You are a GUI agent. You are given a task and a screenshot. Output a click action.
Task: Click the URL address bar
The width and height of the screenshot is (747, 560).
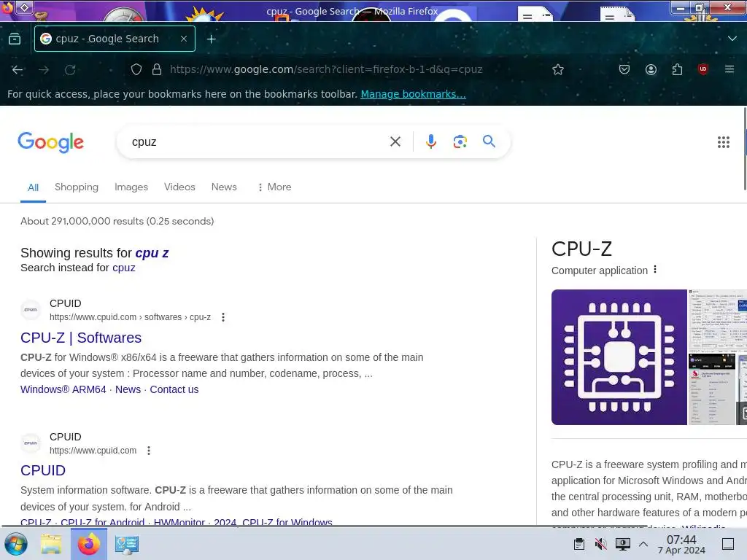tap(326, 69)
